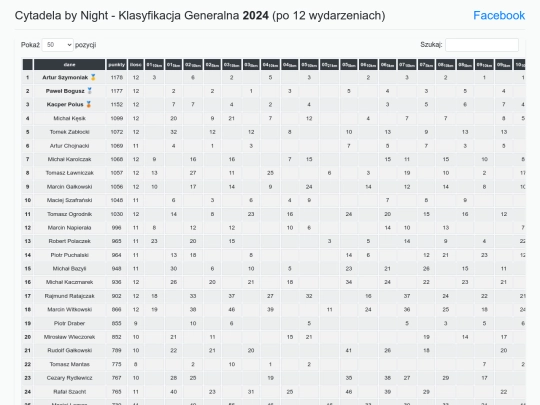Sort table by the ilosc column header
540x405 pixels.
click(136, 65)
